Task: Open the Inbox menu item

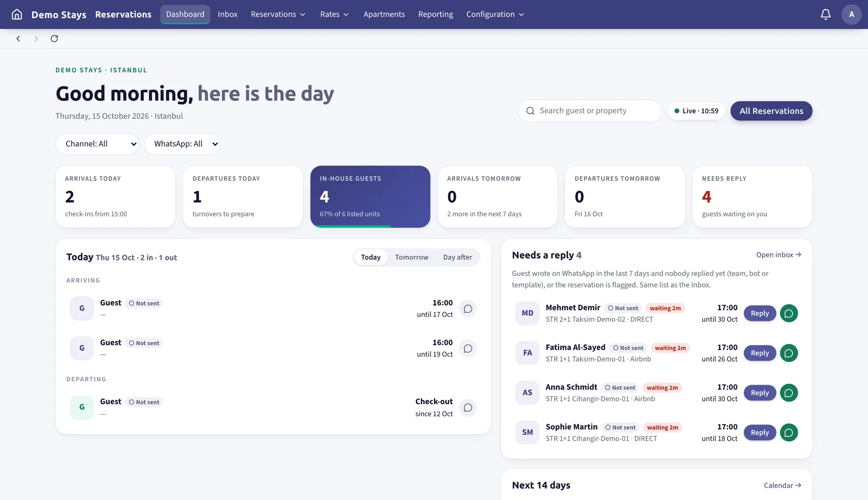Action: (x=227, y=14)
